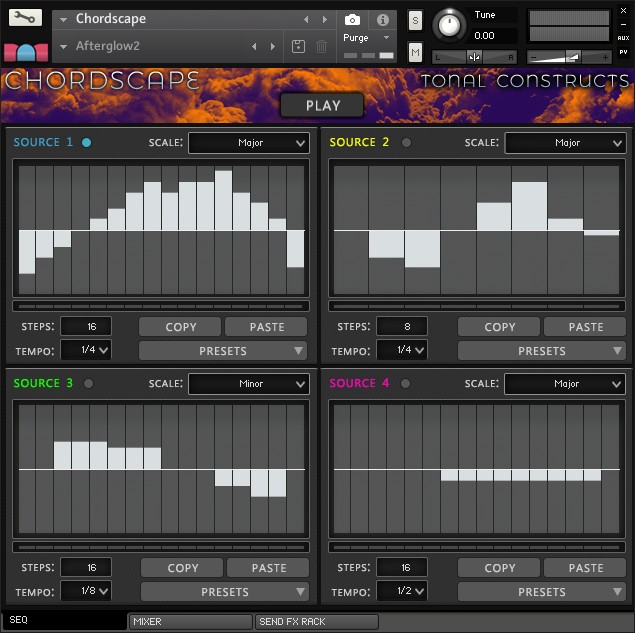Solo the instrument with the S button

(x=415, y=20)
